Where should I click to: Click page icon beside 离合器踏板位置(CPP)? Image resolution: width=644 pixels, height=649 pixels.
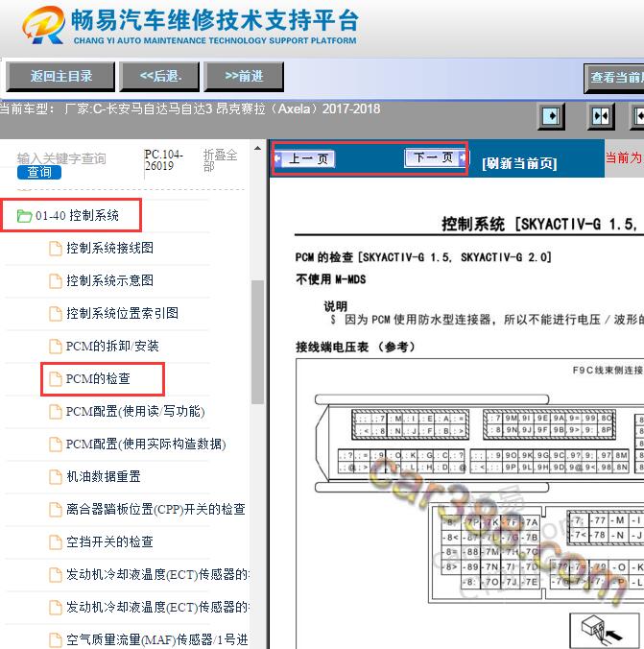pyautogui.click(x=56, y=510)
